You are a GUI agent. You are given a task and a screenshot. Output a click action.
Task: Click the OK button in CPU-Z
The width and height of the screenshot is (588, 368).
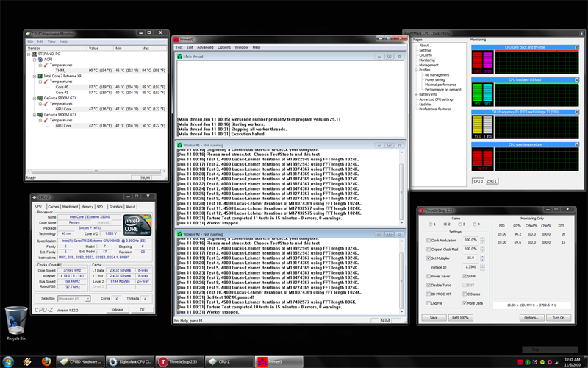click(x=142, y=310)
